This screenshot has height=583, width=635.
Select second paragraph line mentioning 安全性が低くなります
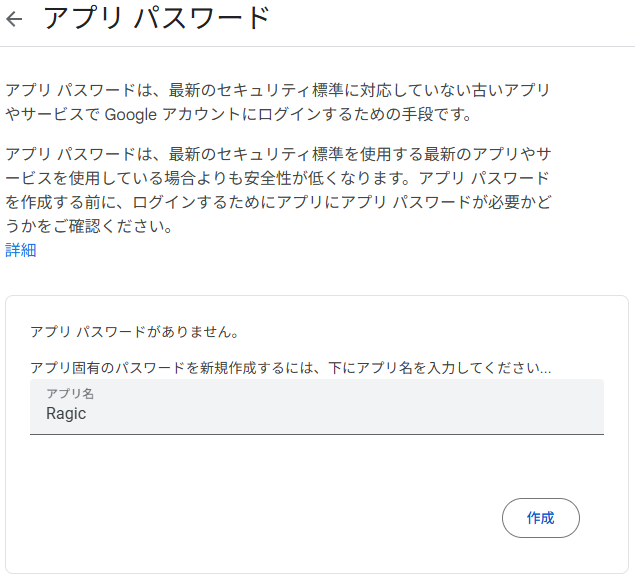(x=277, y=178)
